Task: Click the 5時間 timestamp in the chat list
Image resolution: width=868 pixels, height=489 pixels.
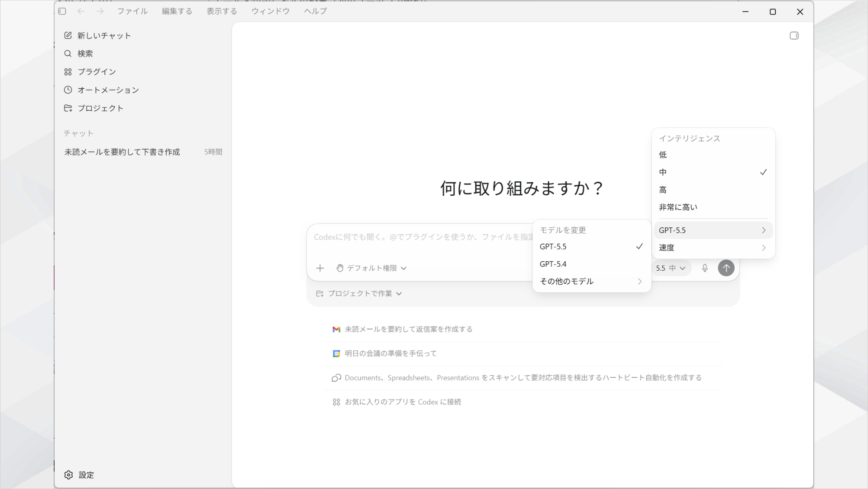Action: (x=213, y=152)
